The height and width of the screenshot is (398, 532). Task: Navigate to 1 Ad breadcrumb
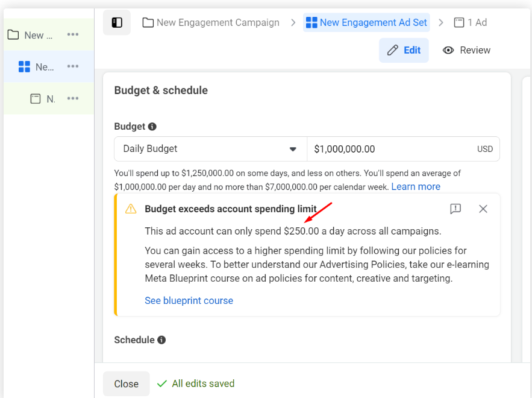coord(471,22)
